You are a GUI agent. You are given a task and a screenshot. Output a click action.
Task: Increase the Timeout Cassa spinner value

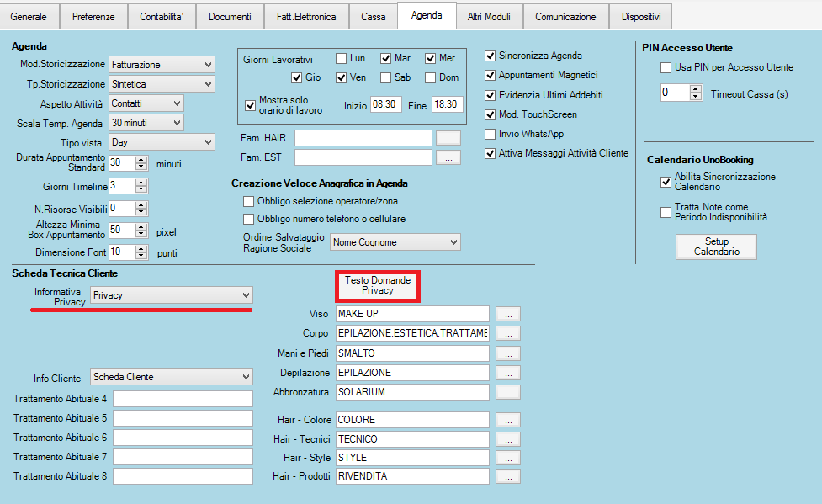695,89
